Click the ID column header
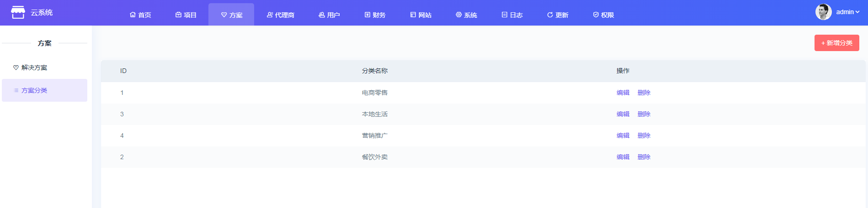The image size is (868, 208). tap(123, 71)
